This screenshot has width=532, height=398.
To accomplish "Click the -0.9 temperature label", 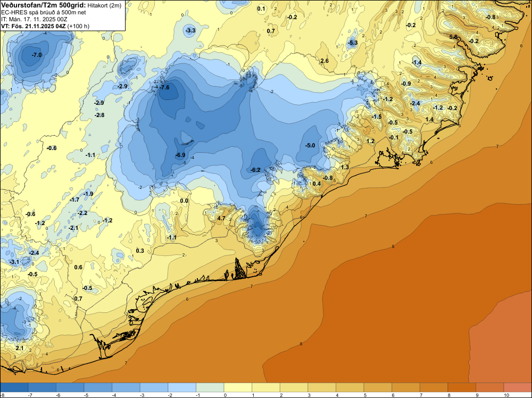I will click(x=406, y=84).
